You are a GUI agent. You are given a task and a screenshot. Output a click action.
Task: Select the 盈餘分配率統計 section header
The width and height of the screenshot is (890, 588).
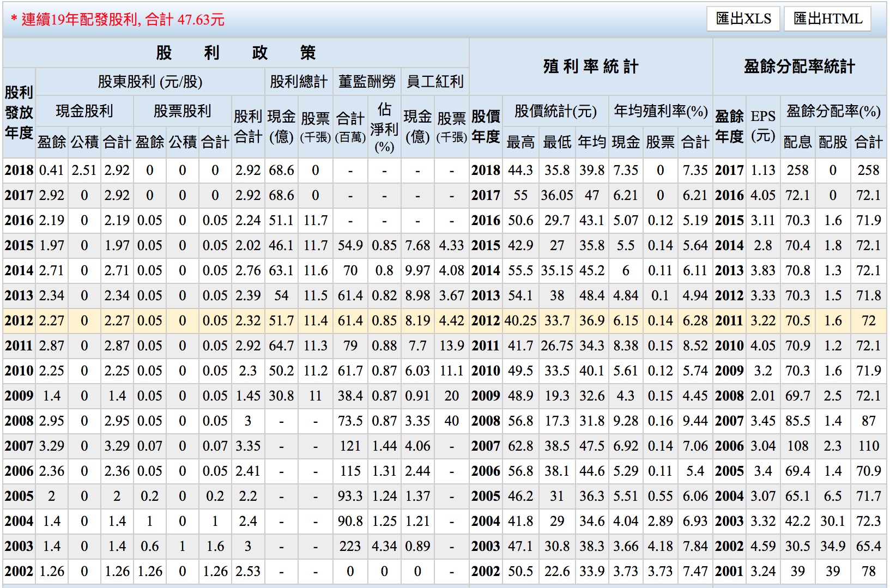point(799,66)
